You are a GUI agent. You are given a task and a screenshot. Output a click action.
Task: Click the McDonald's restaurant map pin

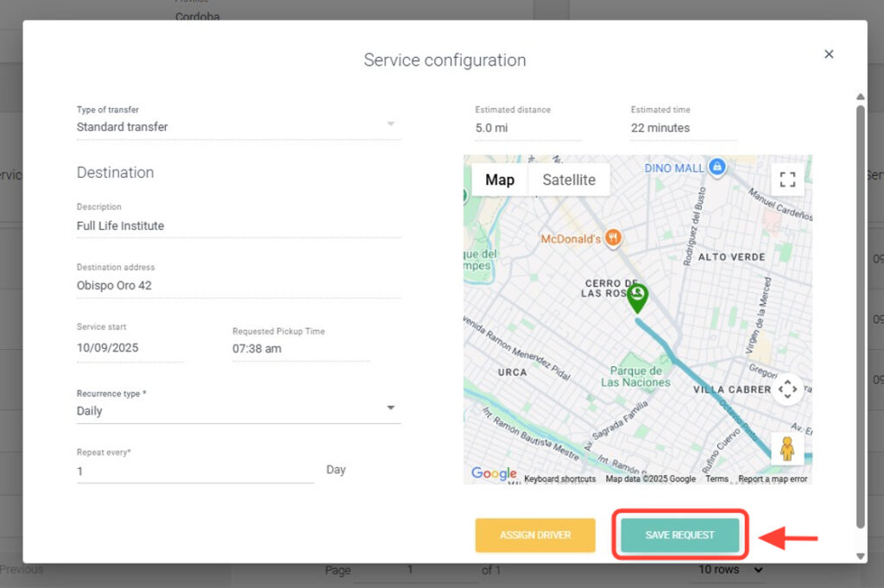click(x=613, y=237)
